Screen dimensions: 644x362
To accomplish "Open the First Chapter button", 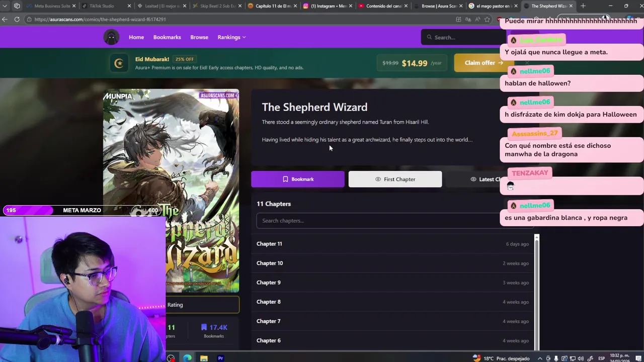I will [x=395, y=179].
